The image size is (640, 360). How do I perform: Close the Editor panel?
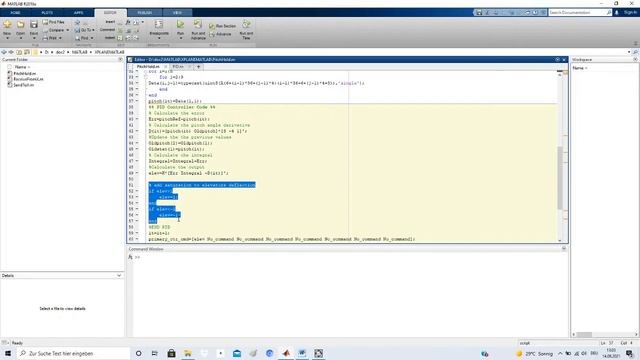(x=564, y=60)
